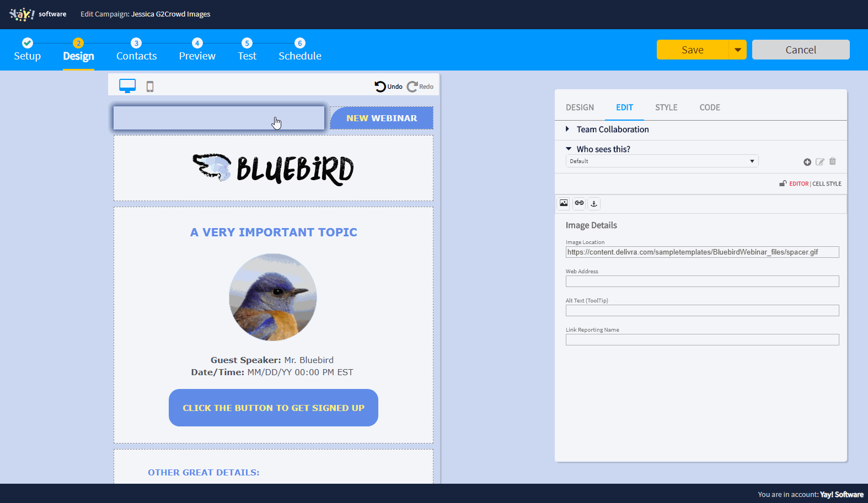This screenshot has width=868, height=503.
Task: Select the EDITOR mode link
Action: pyautogui.click(x=799, y=184)
